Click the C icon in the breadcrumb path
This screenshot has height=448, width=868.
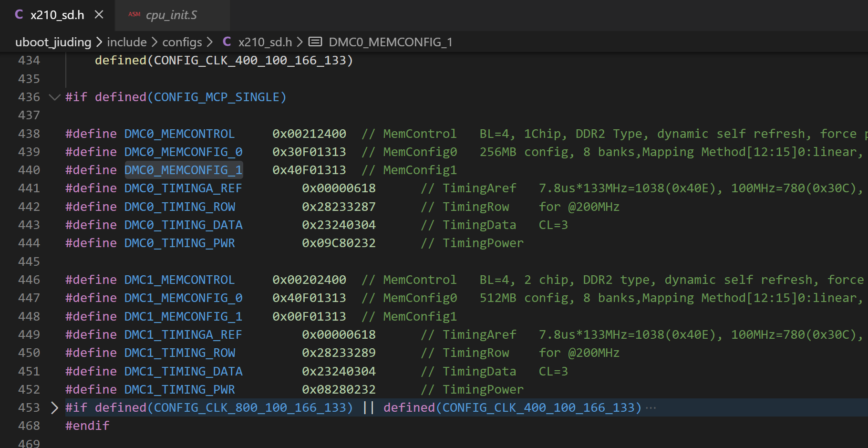pyautogui.click(x=227, y=42)
